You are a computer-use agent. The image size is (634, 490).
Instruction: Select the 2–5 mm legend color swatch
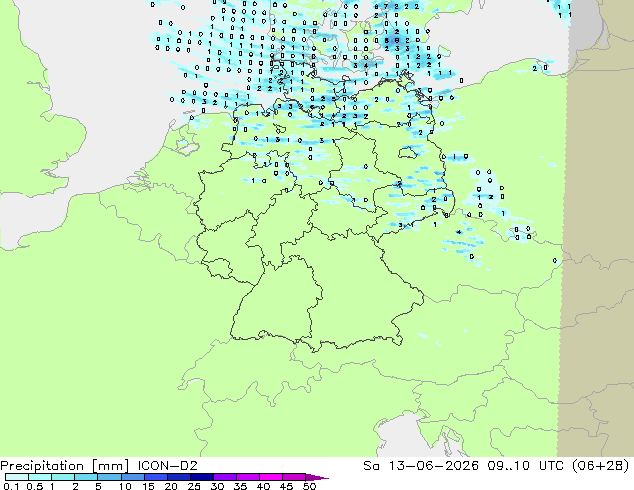pos(86,477)
